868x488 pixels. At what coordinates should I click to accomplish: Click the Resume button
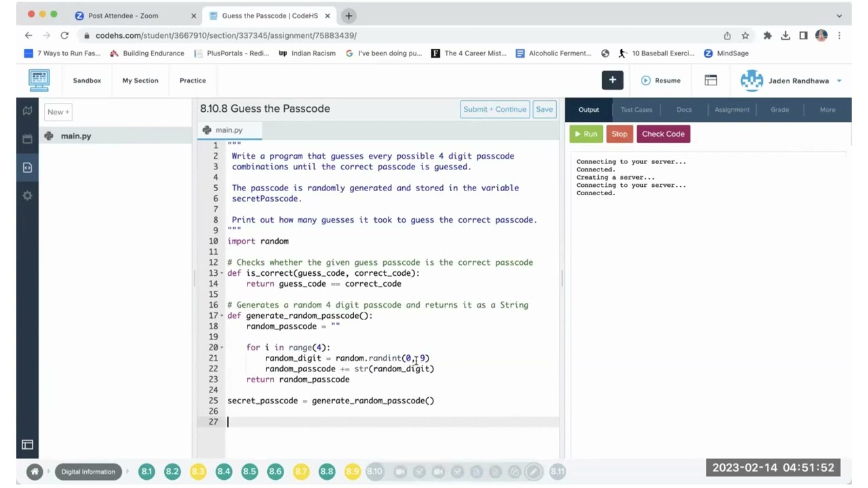tap(660, 81)
